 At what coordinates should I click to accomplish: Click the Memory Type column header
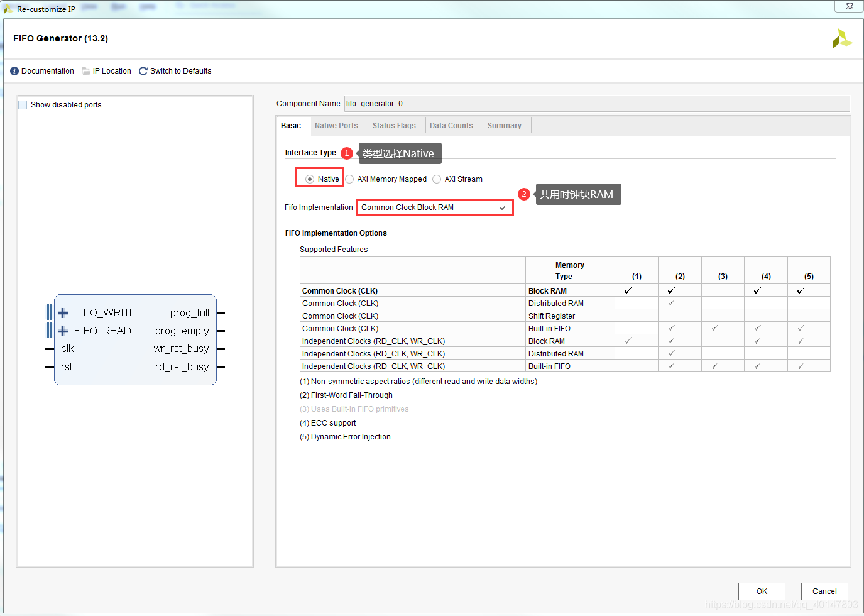(x=570, y=271)
